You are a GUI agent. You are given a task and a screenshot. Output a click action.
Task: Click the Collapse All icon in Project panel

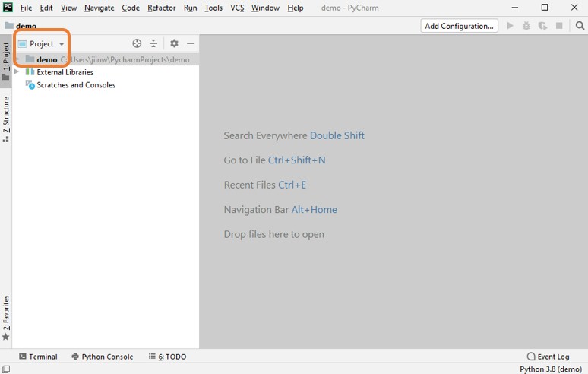tap(153, 43)
